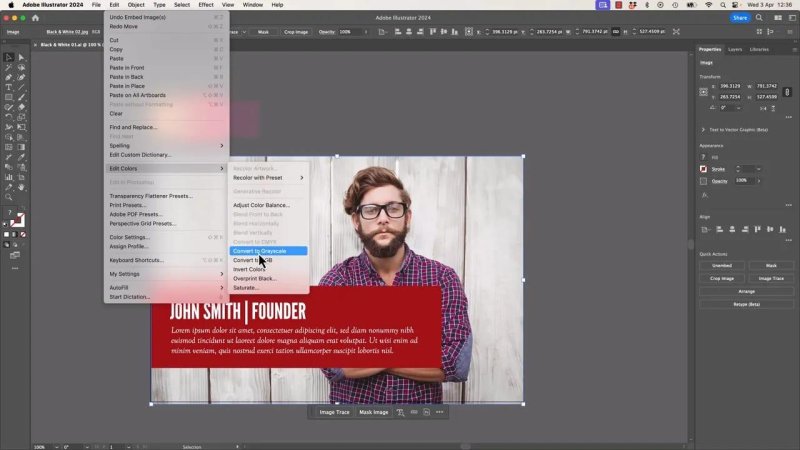Image resolution: width=800 pixels, height=450 pixels.
Task: Click Horizontal Align Center in Properties Align section
Action: tap(732, 230)
